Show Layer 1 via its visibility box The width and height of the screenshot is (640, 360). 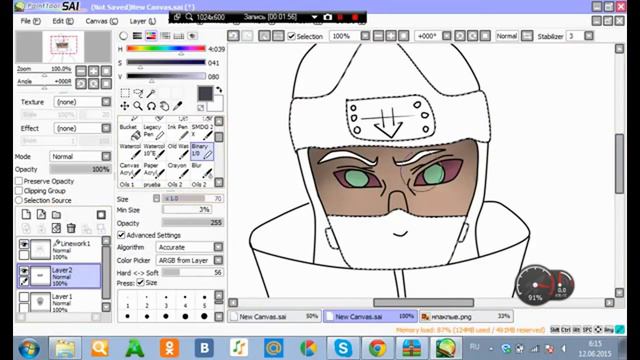pos(24,297)
